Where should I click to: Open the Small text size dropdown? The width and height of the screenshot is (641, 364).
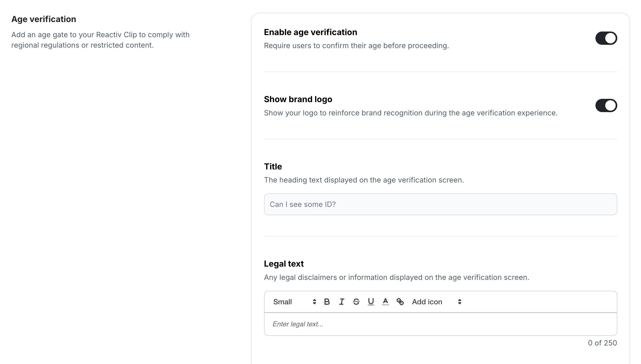294,302
